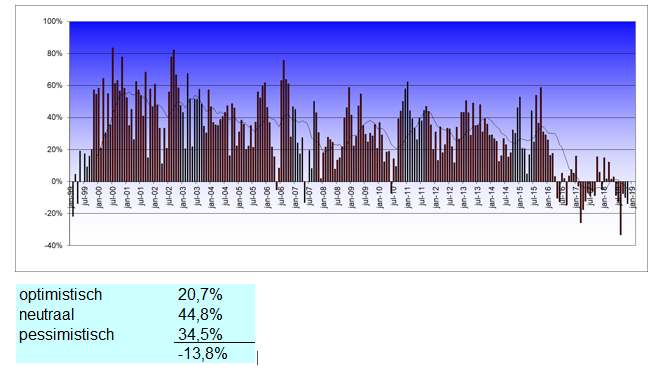Select the jan-12 x-axis label
The width and height of the screenshot is (652, 375).
[436, 197]
